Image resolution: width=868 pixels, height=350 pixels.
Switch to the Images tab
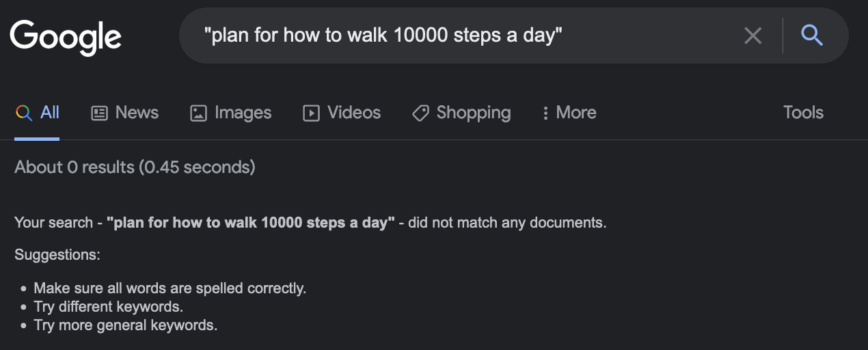pos(243,113)
